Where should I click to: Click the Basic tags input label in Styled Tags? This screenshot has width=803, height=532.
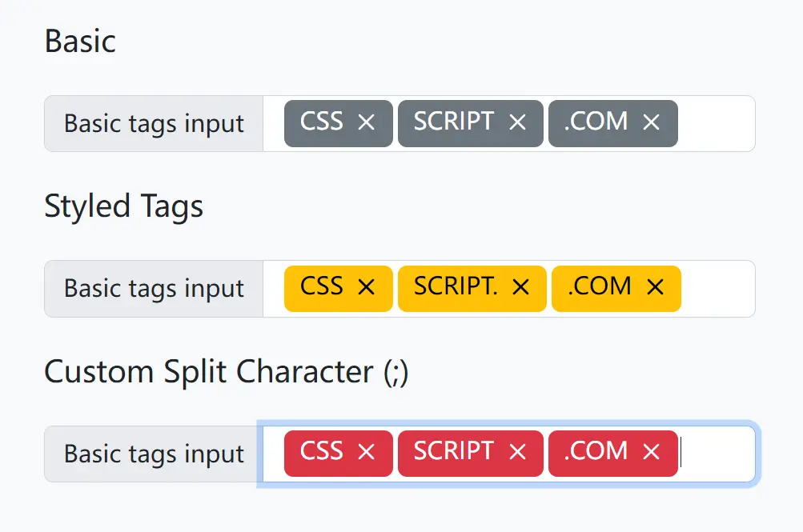point(152,288)
